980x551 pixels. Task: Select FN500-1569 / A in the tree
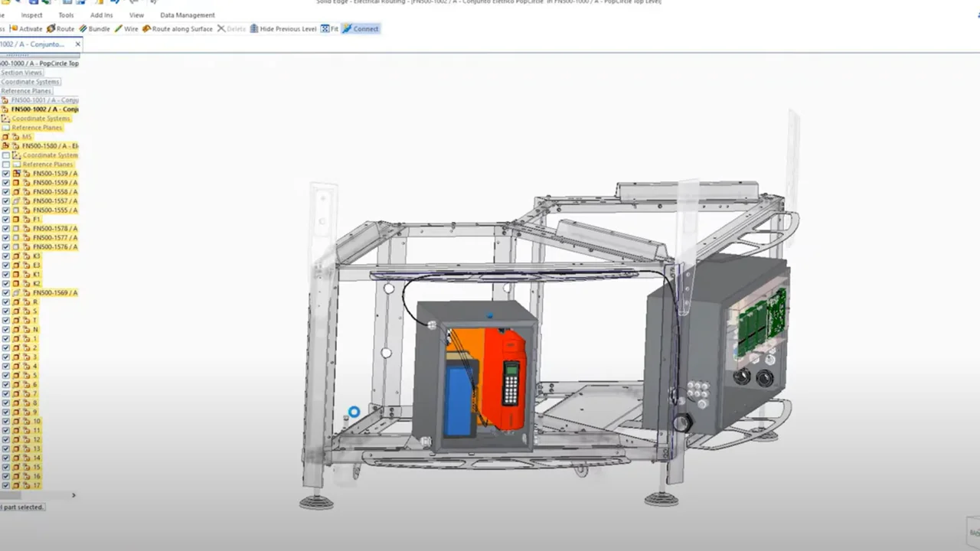[54, 293]
